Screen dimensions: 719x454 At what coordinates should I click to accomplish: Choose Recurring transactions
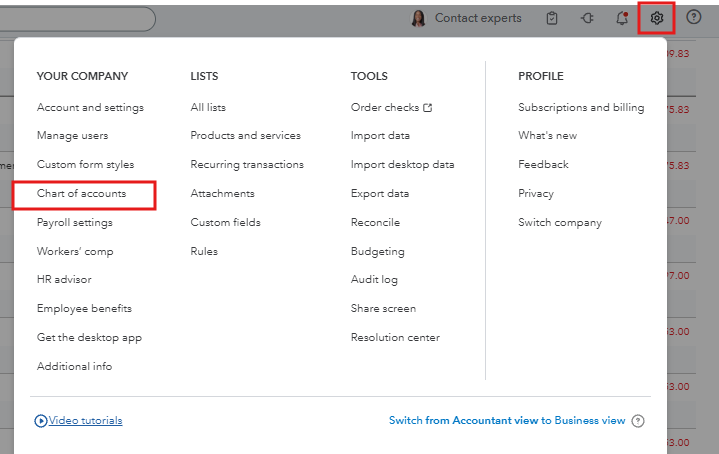247,164
